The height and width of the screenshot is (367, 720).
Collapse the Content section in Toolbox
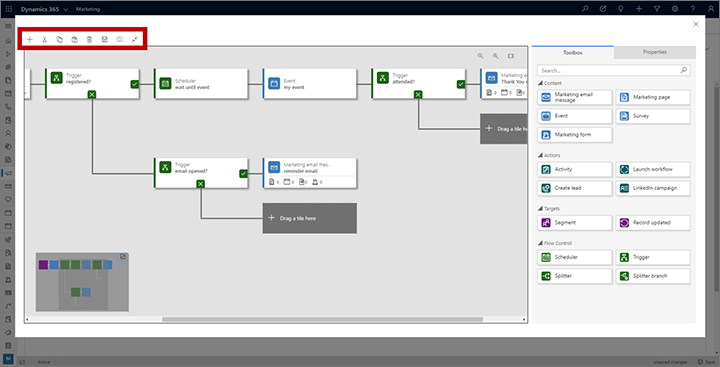[x=540, y=83]
